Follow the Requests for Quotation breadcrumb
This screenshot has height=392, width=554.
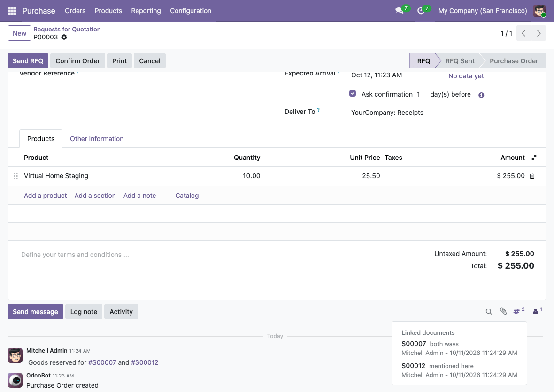[x=67, y=29]
